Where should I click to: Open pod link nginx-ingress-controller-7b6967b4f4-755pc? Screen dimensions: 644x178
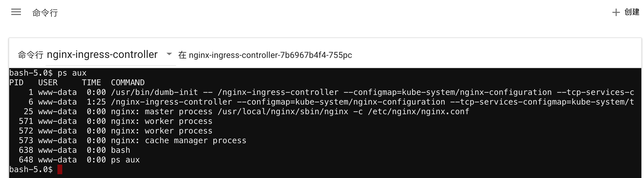pos(270,55)
